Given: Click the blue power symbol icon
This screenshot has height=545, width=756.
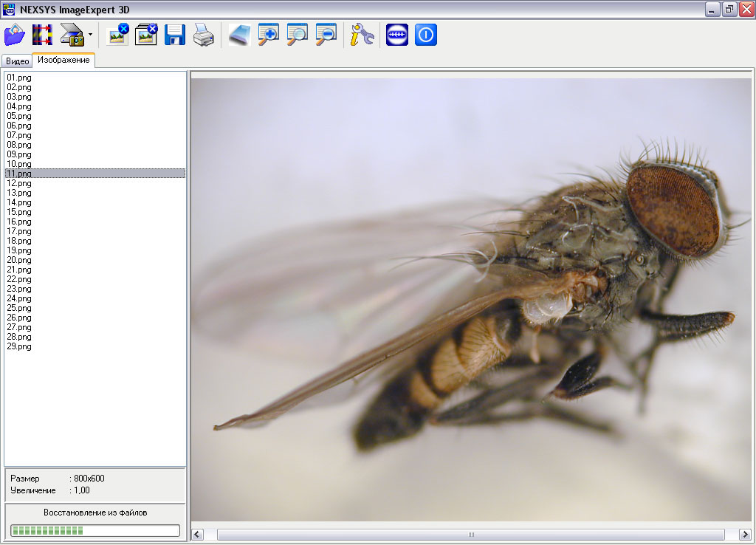Looking at the screenshot, I should pyautogui.click(x=426, y=35).
